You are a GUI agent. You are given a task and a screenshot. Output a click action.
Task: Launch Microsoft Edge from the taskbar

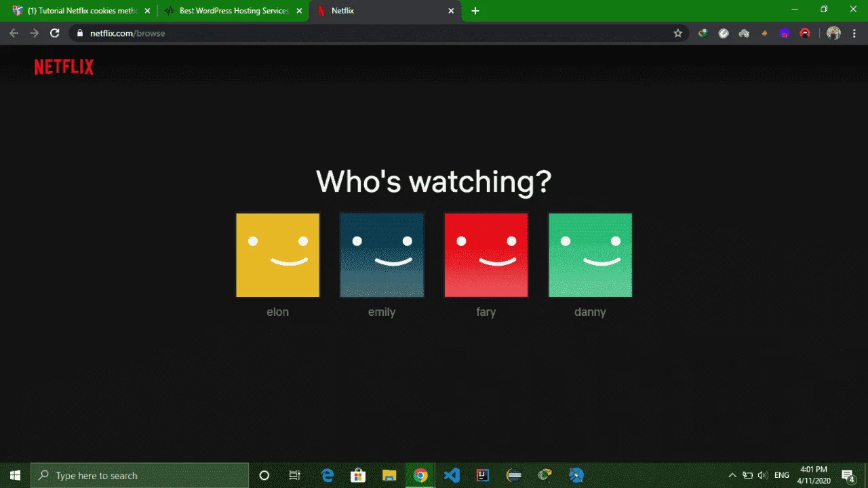coord(328,475)
